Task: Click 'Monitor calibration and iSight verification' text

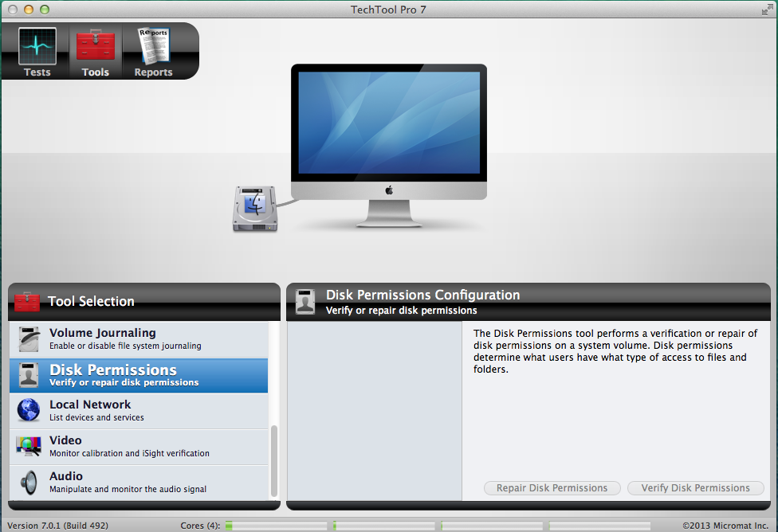Action: pyautogui.click(x=129, y=453)
